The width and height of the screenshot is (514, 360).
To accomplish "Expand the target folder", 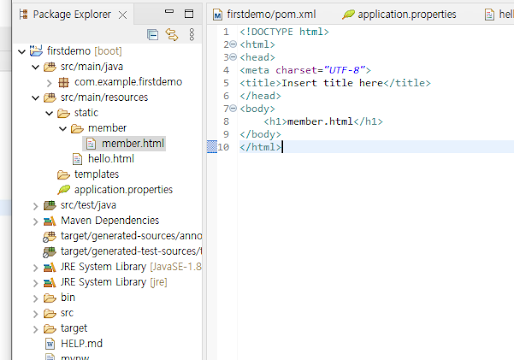I will (x=36, y=329).
